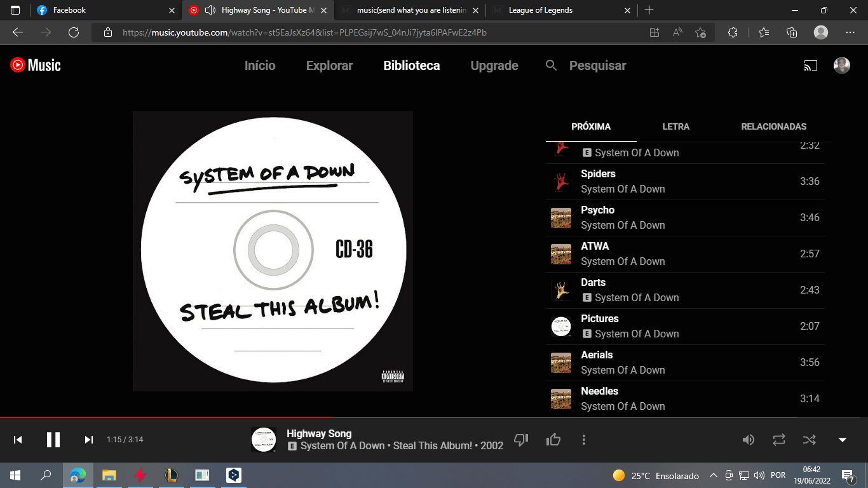Click the Spiders album thumbnail in queue
The width and height of the screenshot is (868, 488).
coord(561,182)
